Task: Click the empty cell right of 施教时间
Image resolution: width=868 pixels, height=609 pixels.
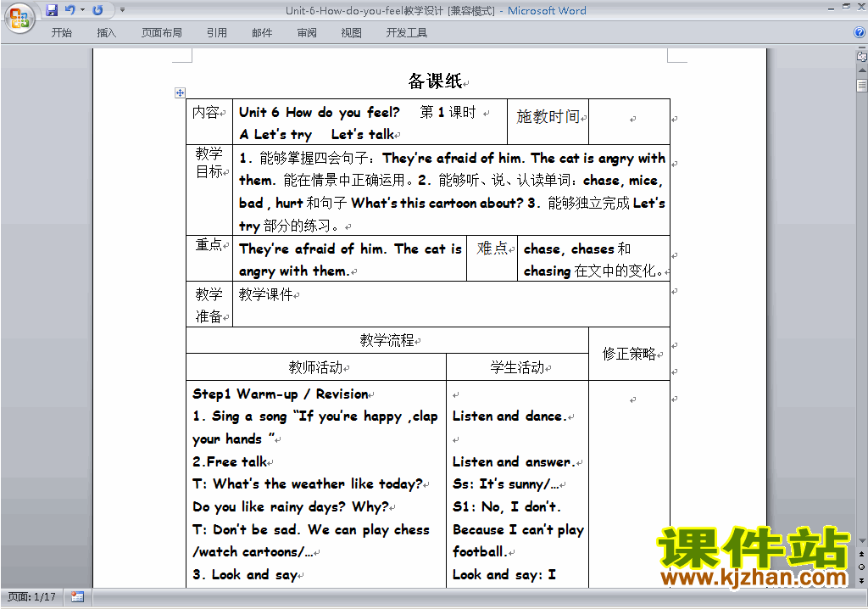Action: coord(630,120)
